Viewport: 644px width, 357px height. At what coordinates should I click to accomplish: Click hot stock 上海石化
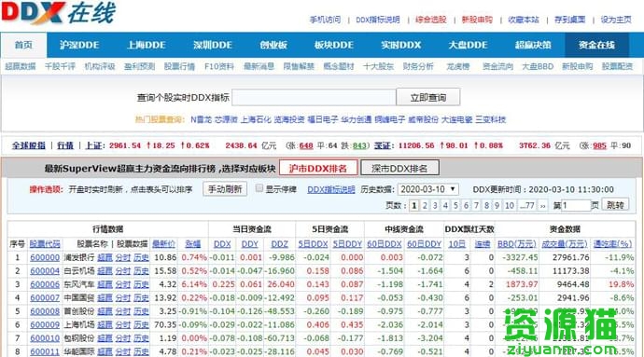tap(256, 119)
